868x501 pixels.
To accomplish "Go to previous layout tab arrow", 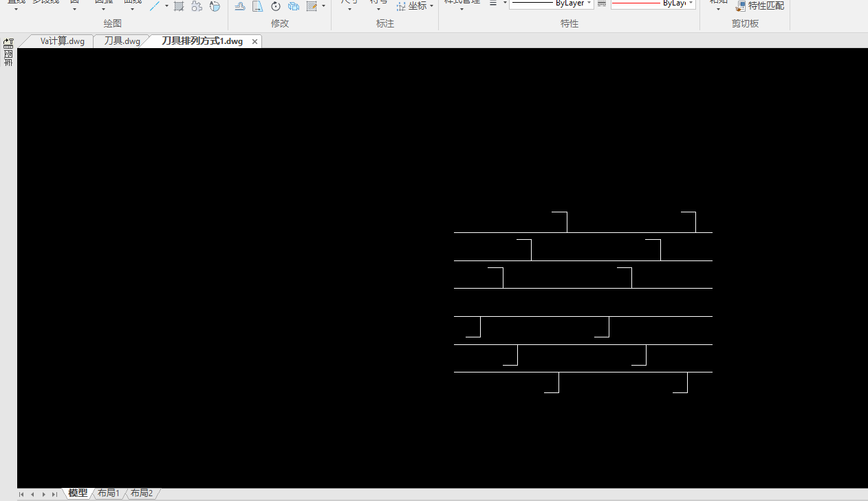I will pyautogui.click(x=32, y=494).
